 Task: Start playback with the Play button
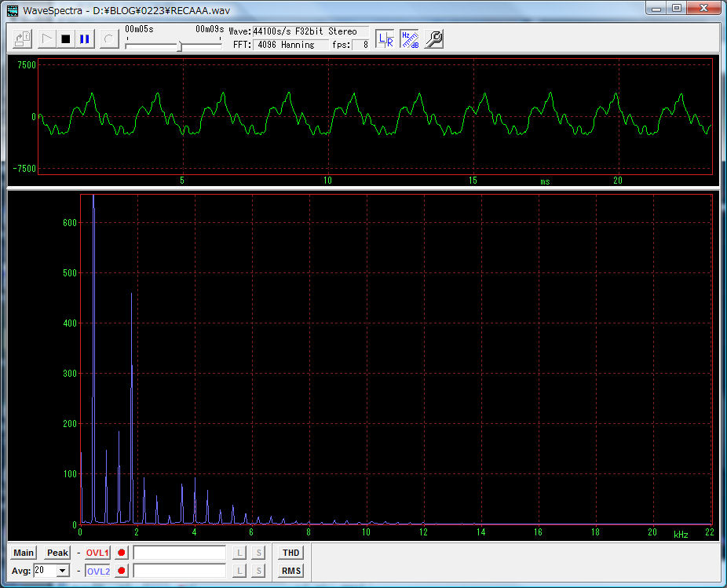click(x=46, y=39)
